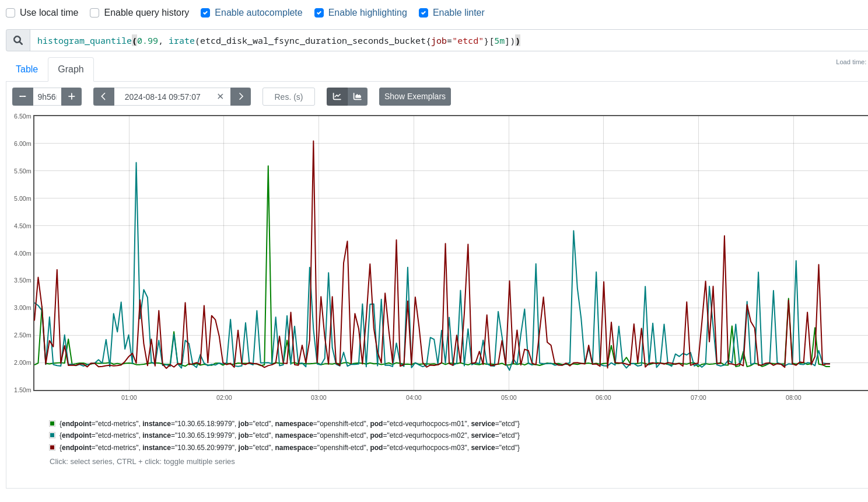Increase the time range with the plus button

tap(72, 96)
